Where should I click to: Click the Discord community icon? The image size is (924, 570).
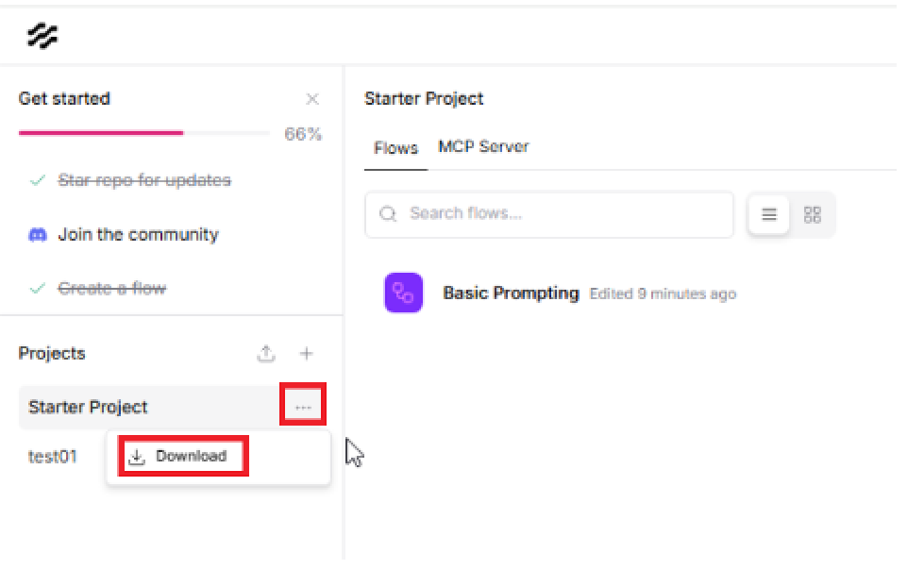tap(38, 235)
